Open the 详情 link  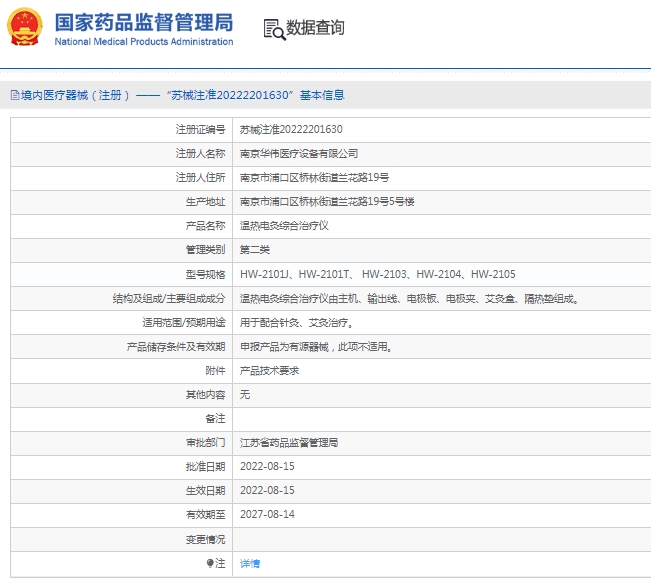click(x=250, y=563)
